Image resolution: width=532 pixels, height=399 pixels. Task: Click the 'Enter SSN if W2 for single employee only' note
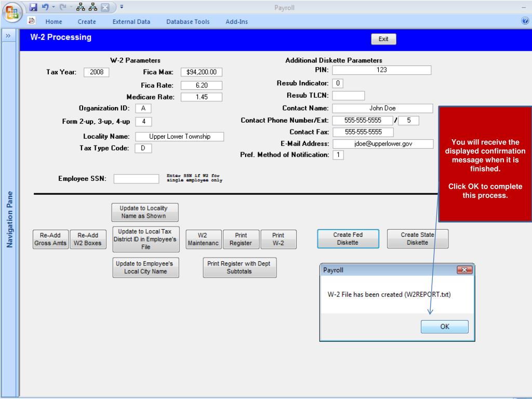click(194, 178)
